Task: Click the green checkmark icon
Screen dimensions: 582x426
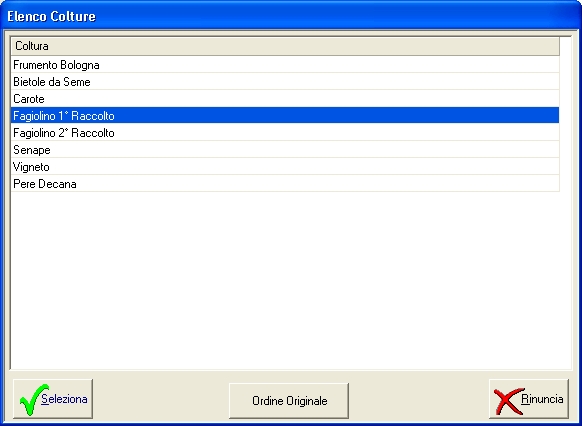Action: tap(33, 399)
